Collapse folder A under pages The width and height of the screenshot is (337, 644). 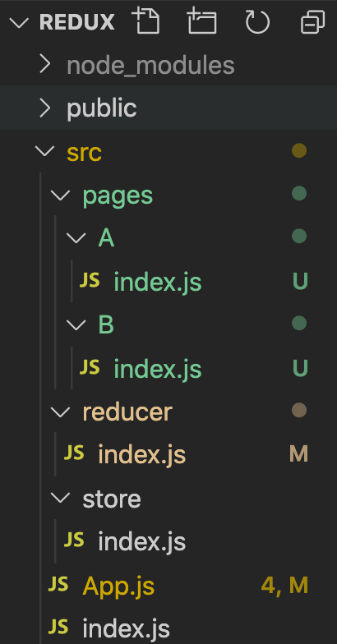click(x=76, y=238)
